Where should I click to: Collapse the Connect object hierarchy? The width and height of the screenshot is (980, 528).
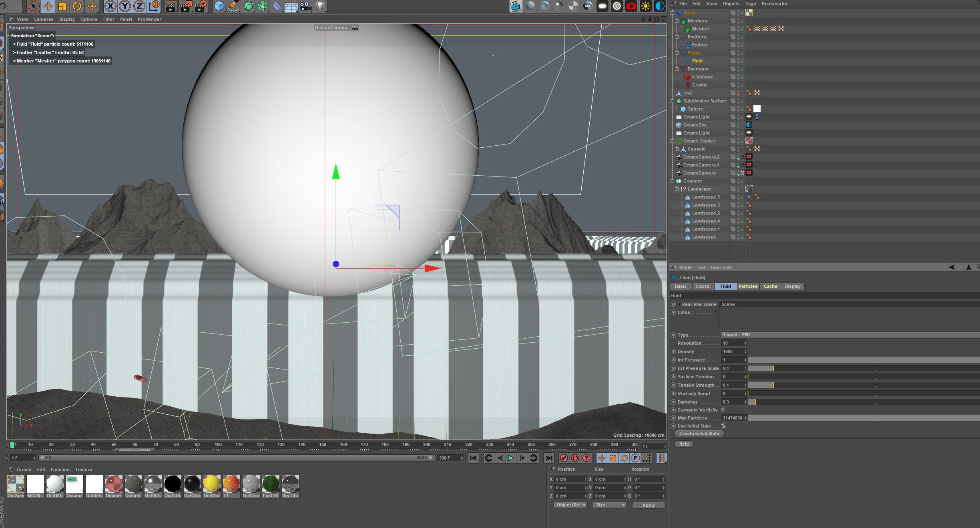click(x=673, y=181)
